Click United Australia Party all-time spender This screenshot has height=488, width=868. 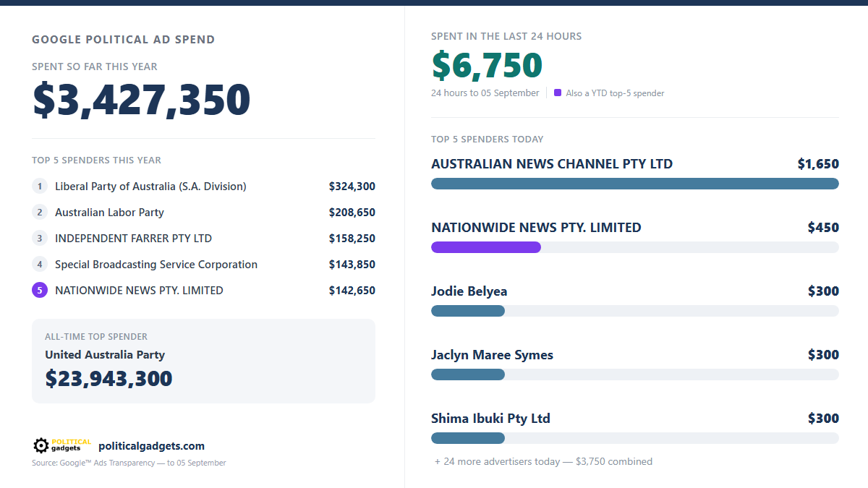(x=105, y=355)
